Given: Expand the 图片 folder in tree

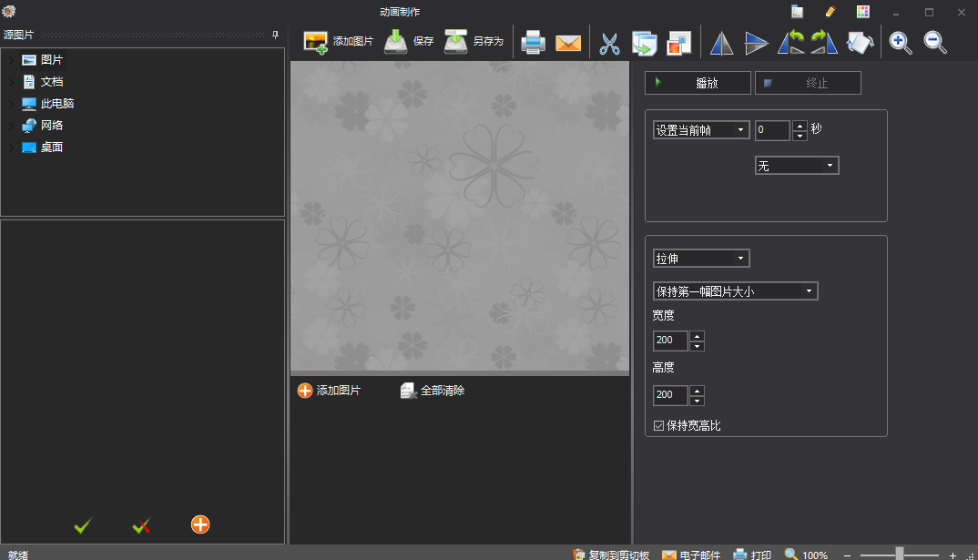Looking at the screenshot, I should (11, 60).
